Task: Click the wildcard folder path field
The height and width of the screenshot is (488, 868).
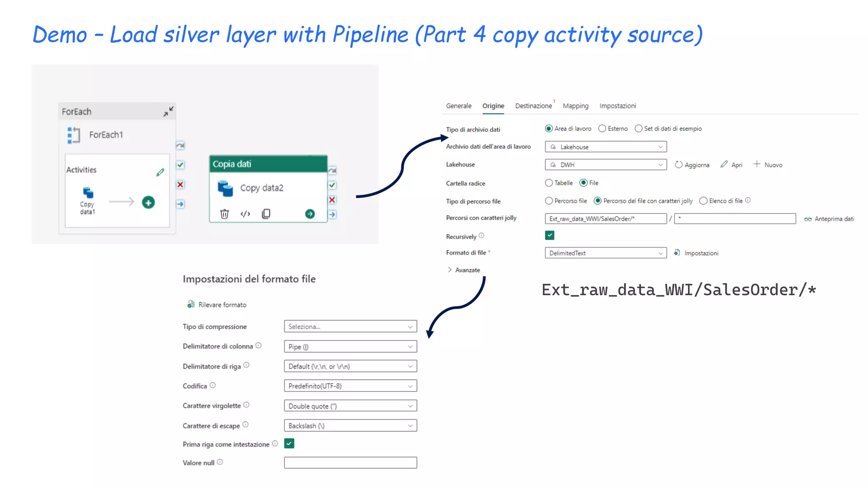Action: click(606, 219)
